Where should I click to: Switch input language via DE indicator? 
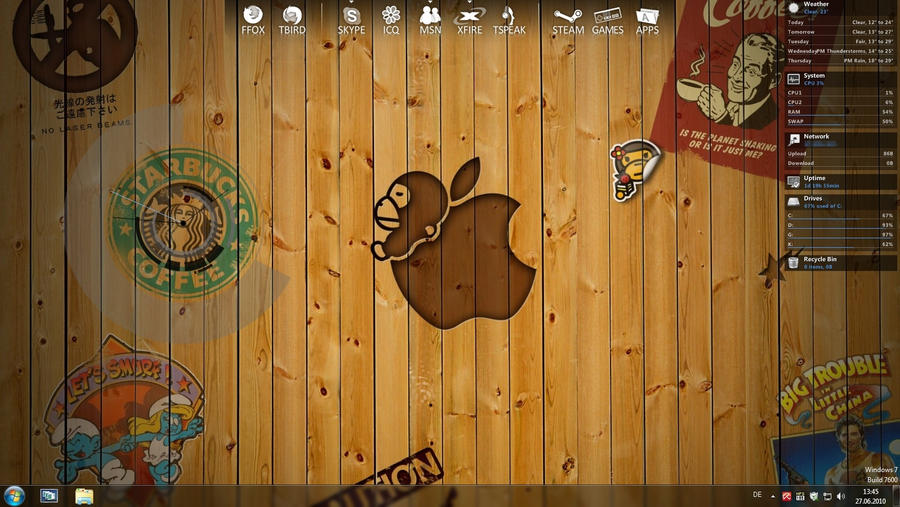(757, 495)
